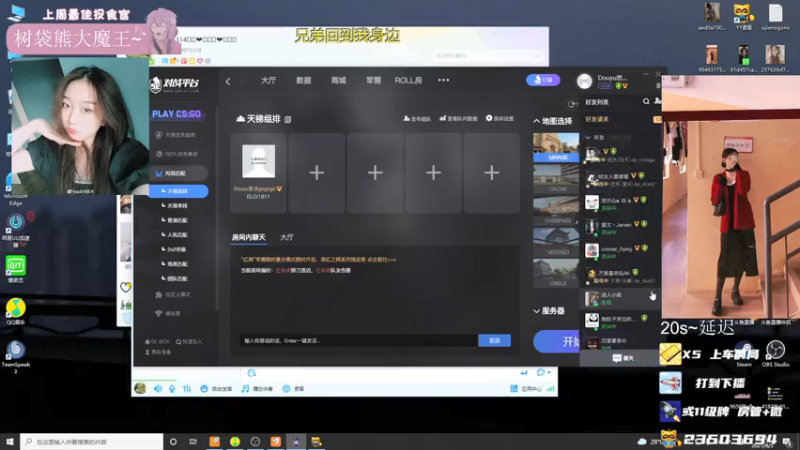Open the 军需 menu item
This screenshot has height=450, width=800.
373,81
